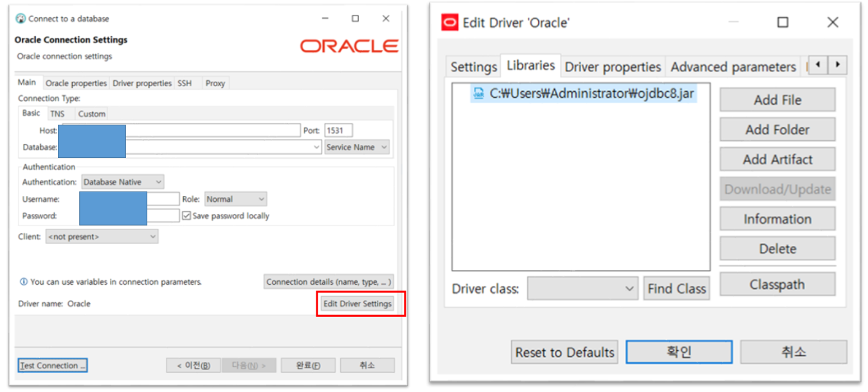Click the Oracle logo in connection dialog
Image resolution: width=868 pixels, height=392 pixels.
(349, 46)
